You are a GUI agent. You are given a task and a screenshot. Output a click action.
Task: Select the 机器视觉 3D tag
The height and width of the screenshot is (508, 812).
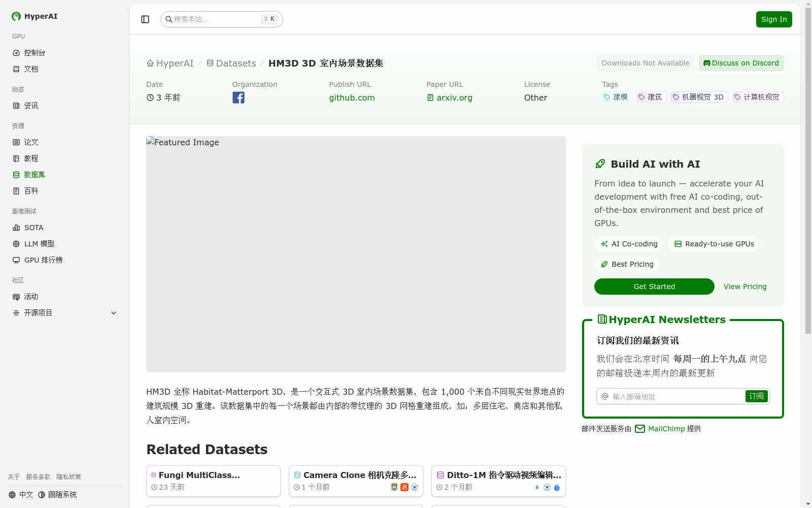(x=699, y=97)
